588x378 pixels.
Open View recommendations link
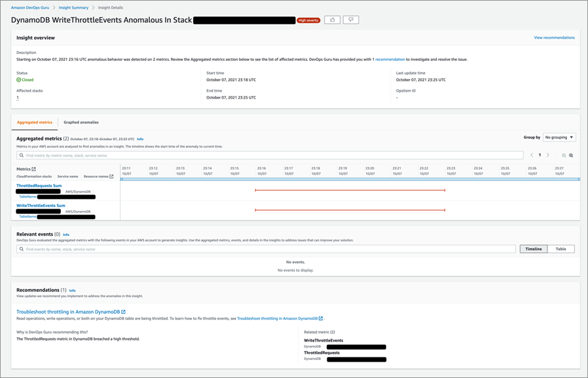click(554, 37)
